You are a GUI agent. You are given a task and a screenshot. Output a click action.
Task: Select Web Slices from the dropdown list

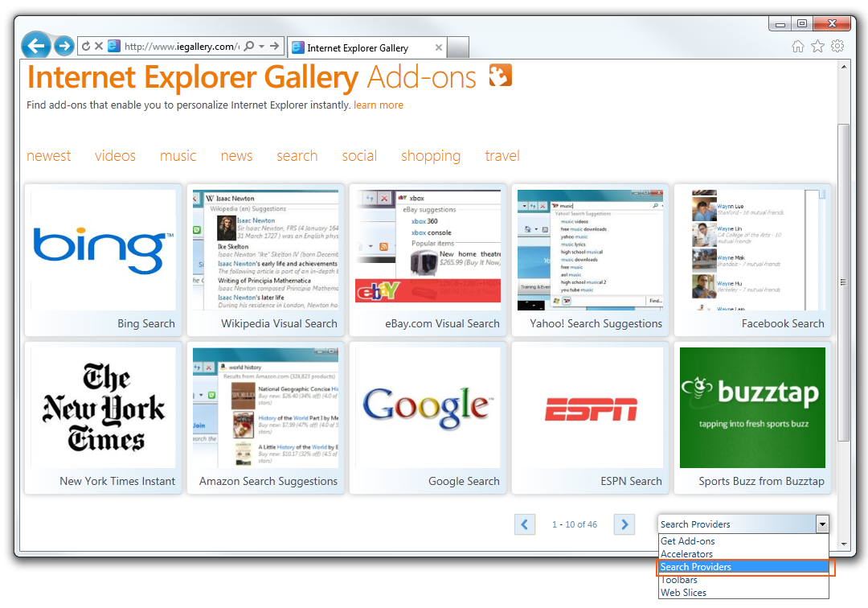[743, 593]
